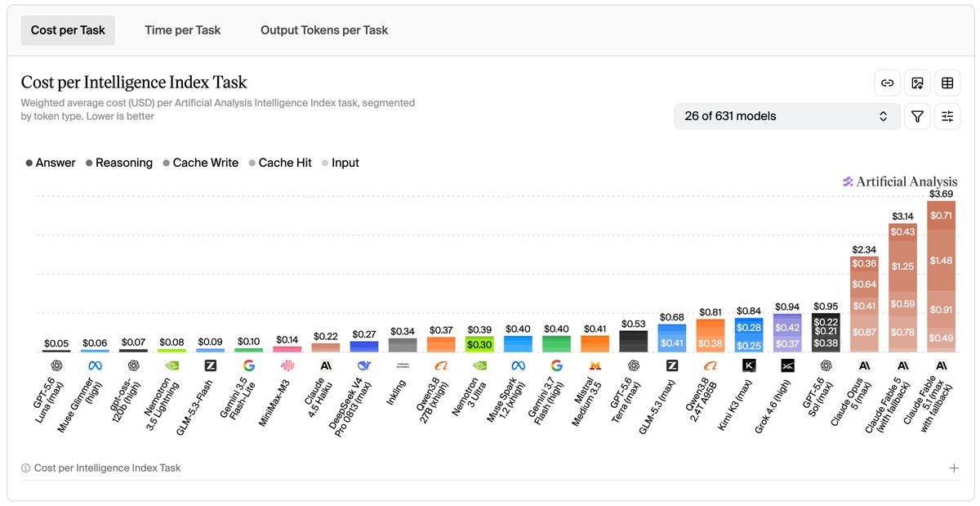980x506 pixels.
Task: Copy chart link with the link icon
Action: point(887,83)
